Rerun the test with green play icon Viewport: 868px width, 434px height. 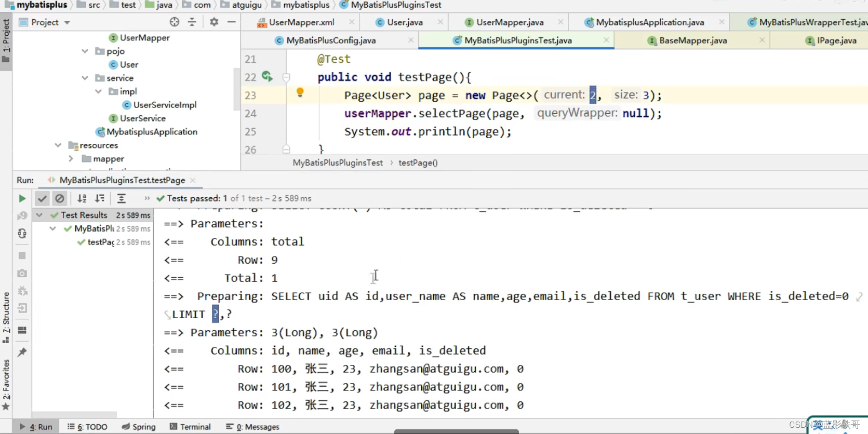pos(22,198)
